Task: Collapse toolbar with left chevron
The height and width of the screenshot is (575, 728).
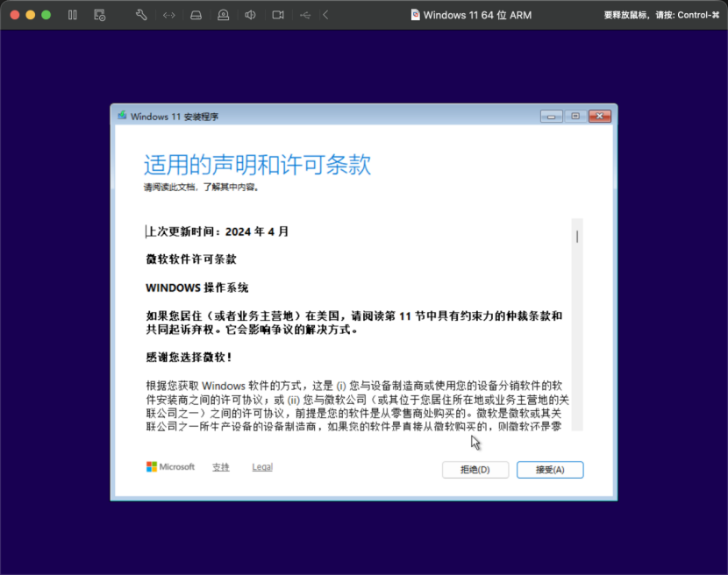Action: tap(326, 15)
